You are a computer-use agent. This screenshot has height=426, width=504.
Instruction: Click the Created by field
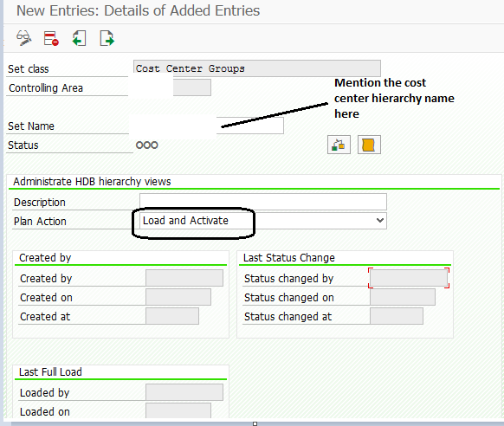coord(184,278)
